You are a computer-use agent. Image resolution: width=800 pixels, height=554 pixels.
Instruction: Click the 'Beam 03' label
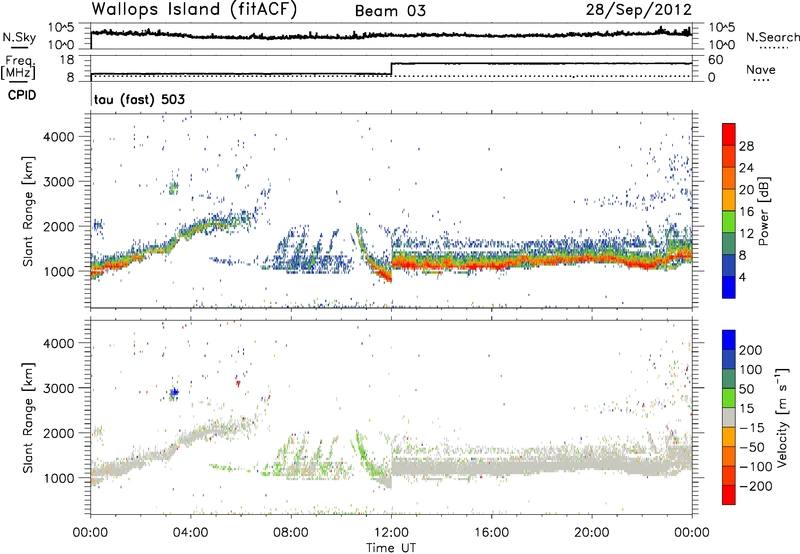pos(390,11)
